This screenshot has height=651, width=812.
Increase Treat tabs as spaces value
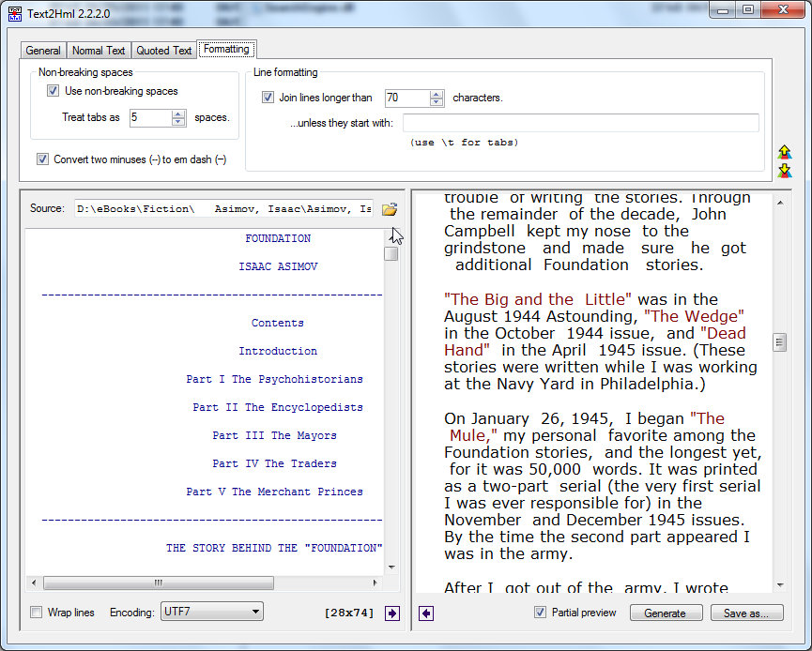click(x=178, y=114)
